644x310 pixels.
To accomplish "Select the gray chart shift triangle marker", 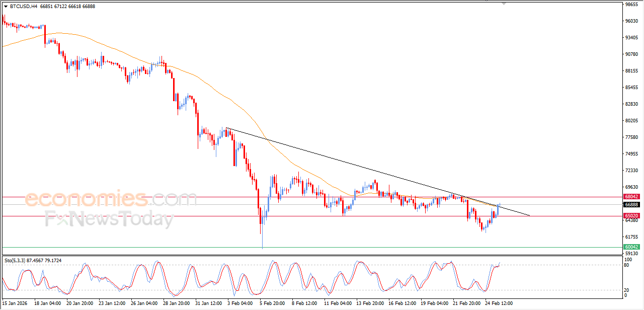I will coord(504,4).
